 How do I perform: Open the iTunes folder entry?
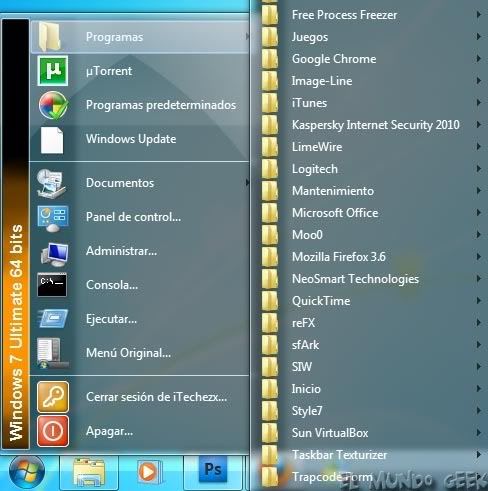coord(371,103)
